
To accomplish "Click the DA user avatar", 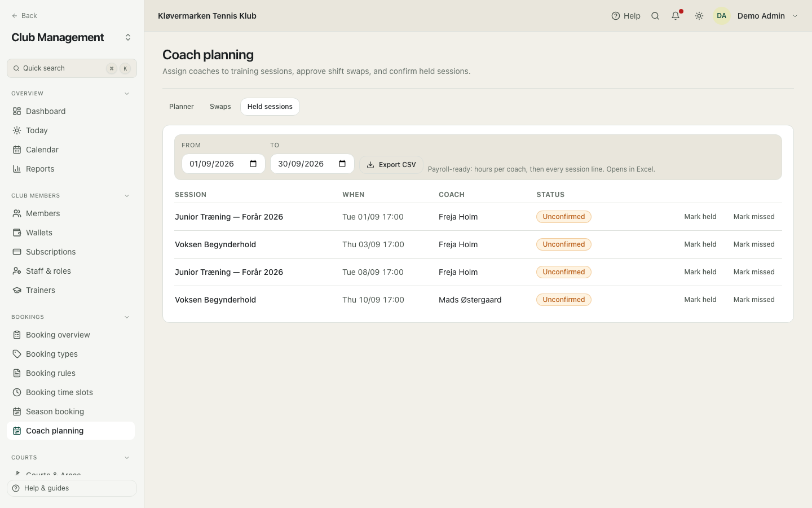I will click(722, 16).
